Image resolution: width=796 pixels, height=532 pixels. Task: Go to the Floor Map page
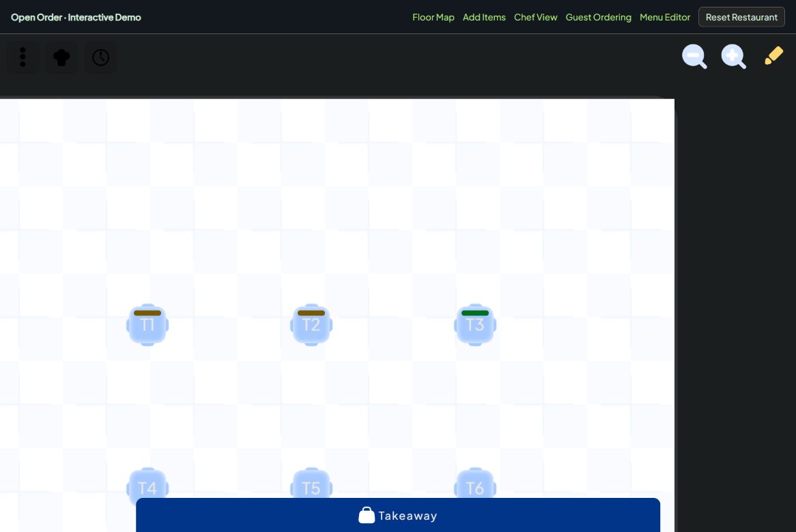point(433,17)
